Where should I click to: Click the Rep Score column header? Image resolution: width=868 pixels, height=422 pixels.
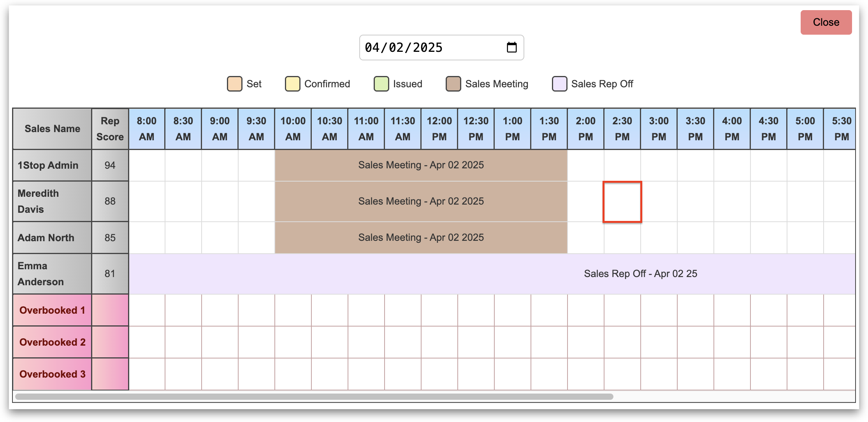tap(110, 129)
